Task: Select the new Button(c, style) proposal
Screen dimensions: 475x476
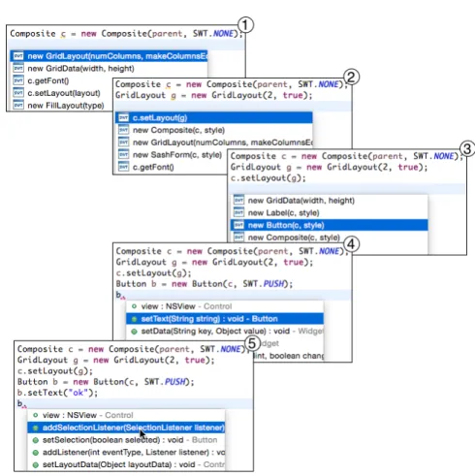Action: 329,225
